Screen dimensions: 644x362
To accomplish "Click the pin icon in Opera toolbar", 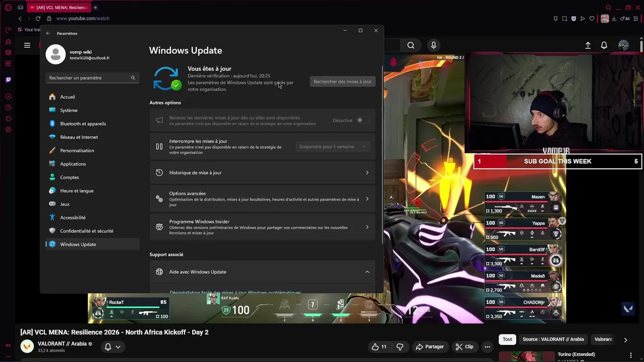I will 555,19.
